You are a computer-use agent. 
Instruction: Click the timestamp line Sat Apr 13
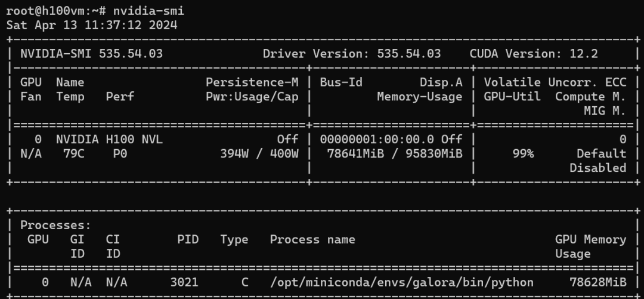(x=92, y=25)
